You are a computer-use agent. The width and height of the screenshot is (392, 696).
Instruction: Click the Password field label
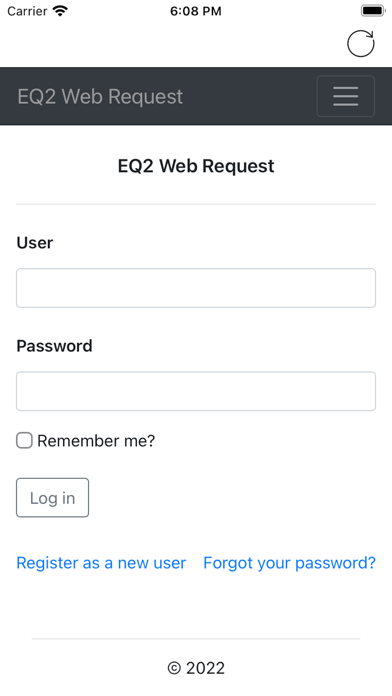tap(54, 346)
